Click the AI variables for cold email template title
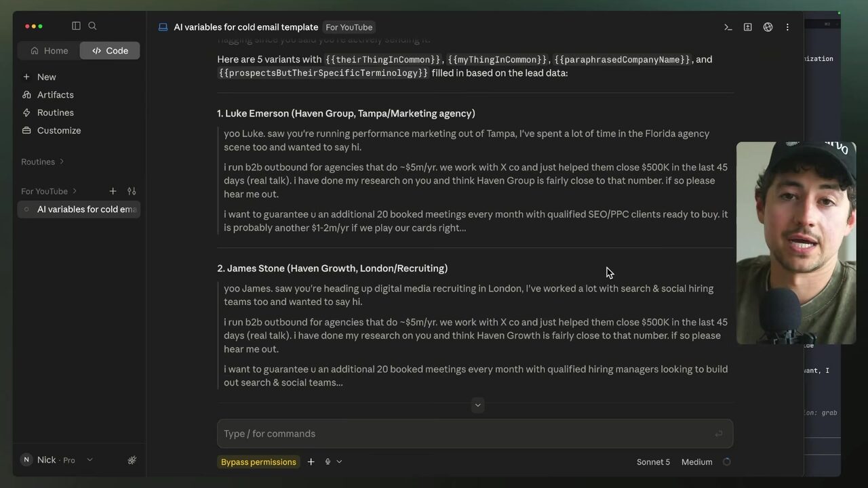 245,27
